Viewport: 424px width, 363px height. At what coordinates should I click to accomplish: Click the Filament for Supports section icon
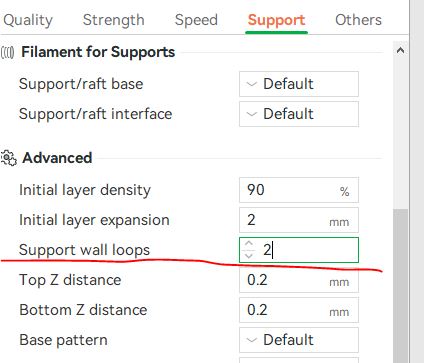click(7, 52)
